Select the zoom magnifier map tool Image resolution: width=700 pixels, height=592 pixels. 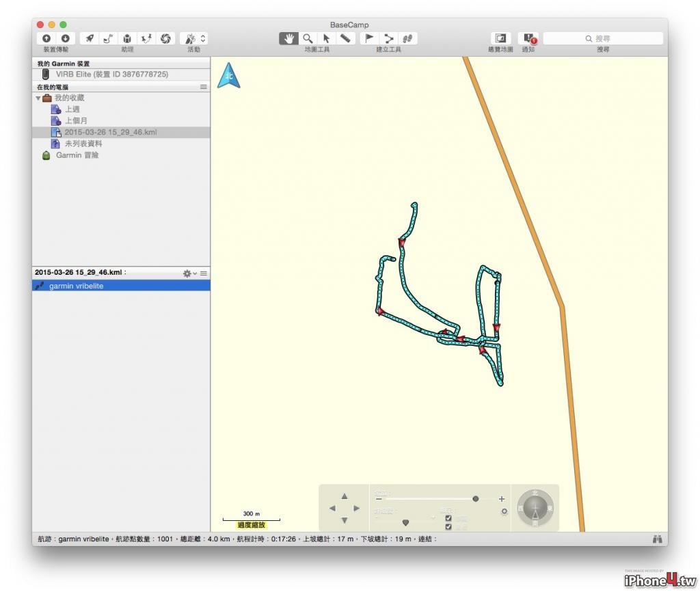(x=308, y=39)
